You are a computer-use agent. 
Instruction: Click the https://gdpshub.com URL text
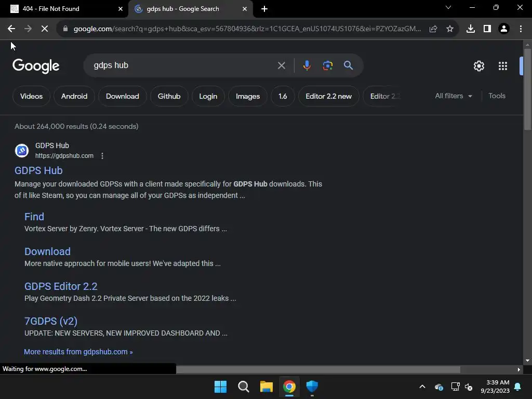[x=64, y=156]
